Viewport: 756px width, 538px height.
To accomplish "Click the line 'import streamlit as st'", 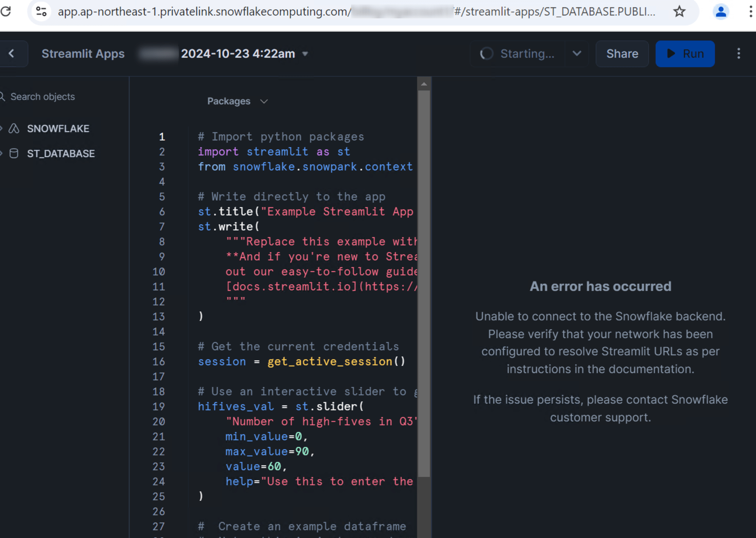I will point(274,152).
